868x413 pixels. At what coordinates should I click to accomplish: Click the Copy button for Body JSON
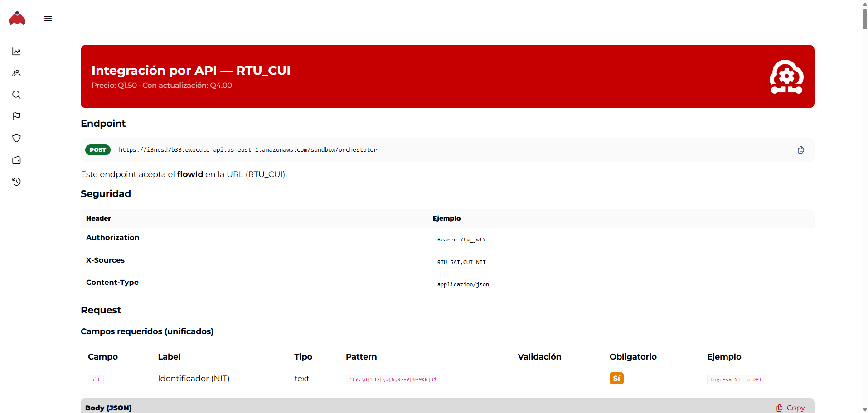coord(790,408)
